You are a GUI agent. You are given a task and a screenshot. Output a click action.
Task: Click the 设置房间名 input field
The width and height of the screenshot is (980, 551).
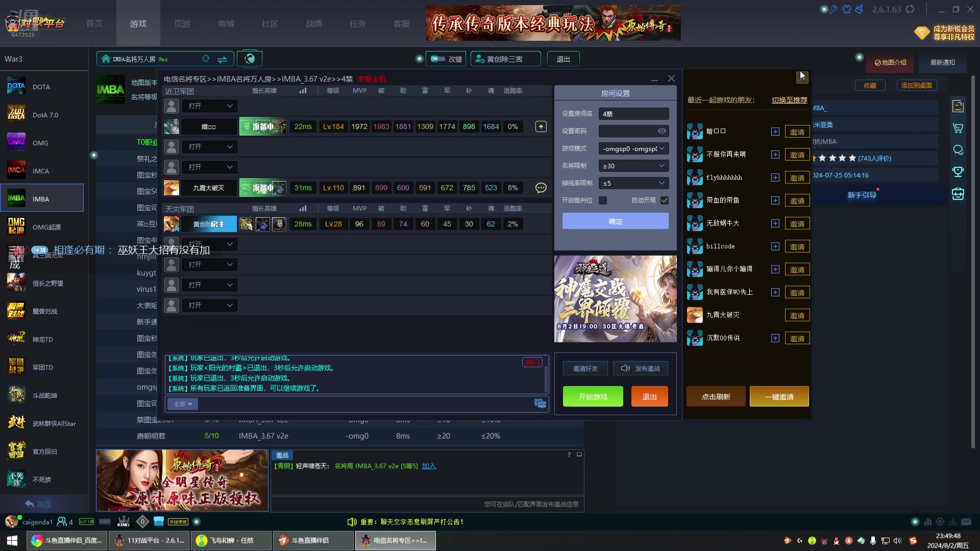[x=633, y=114]
